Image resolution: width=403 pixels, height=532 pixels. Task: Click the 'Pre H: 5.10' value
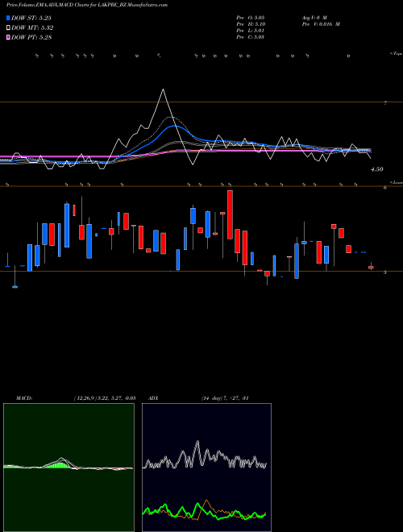click(x=251, y=24)
